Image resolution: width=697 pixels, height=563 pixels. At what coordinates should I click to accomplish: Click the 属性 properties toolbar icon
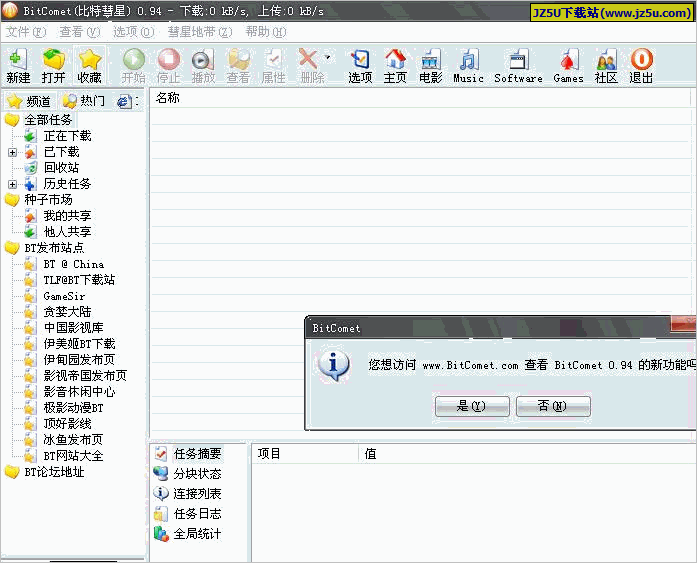click(x=273, y=66)
